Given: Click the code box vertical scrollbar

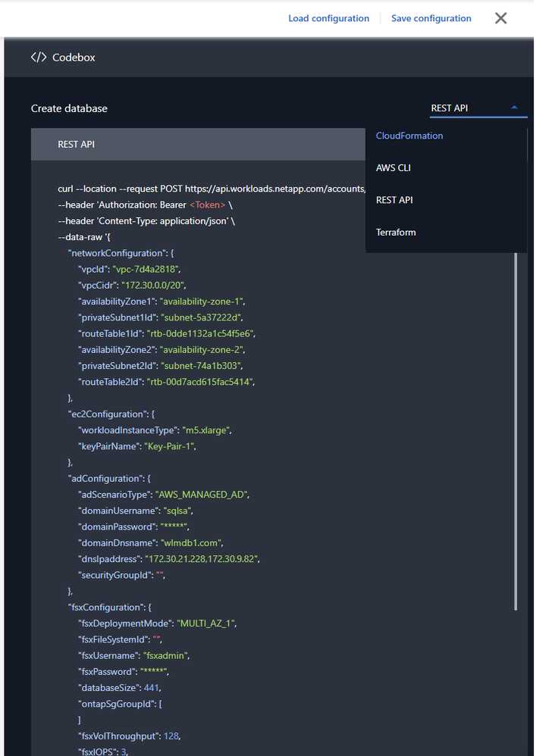Looking at the screenshot, I should point(516,432).
